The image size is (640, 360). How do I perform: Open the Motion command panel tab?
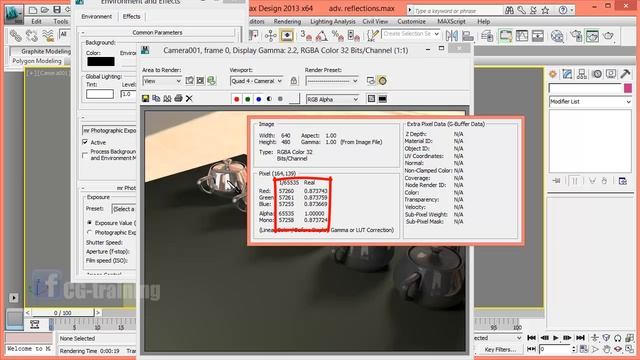coord(597,74)
